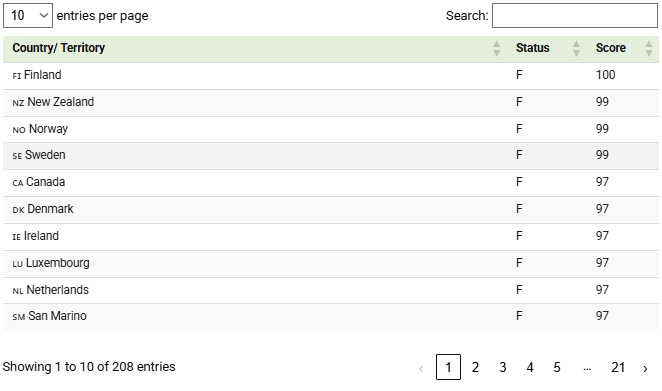Sort by Score column arrows
Viewport: 662px width, 391px height.
point(649,49)
